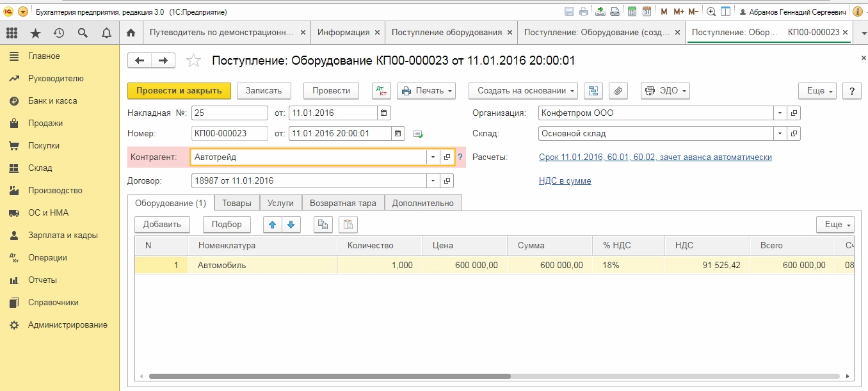Screen dimensions: 868x391
Task: Navigate back with left arrow button
Action: pyautogui.click(x=140, y=60)
